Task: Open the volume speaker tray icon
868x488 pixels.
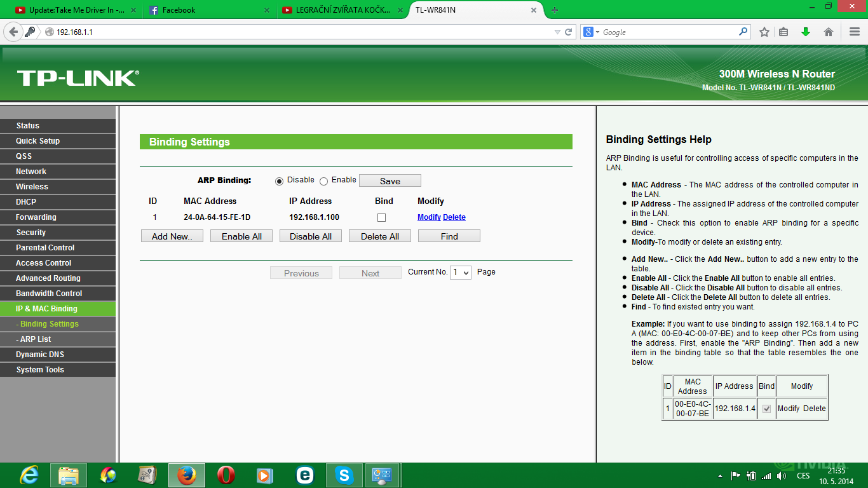Action: click(x=782, y=475)
